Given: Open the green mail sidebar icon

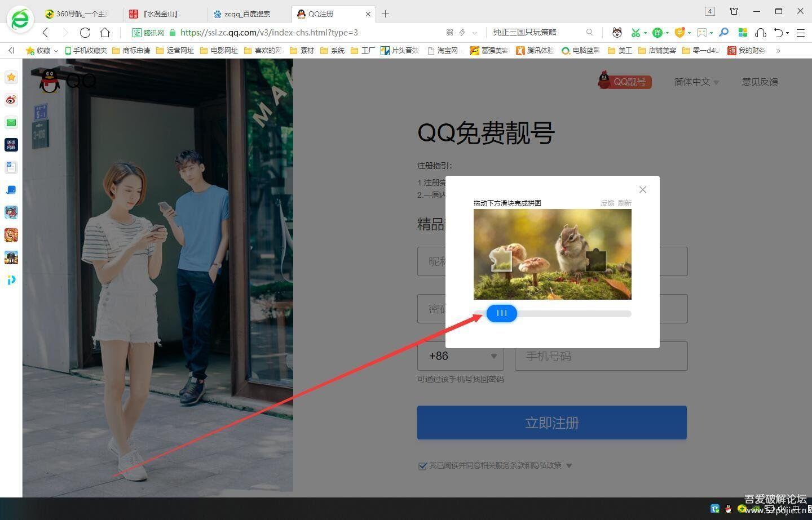Looking at the screenshot, I should point(11,123).
